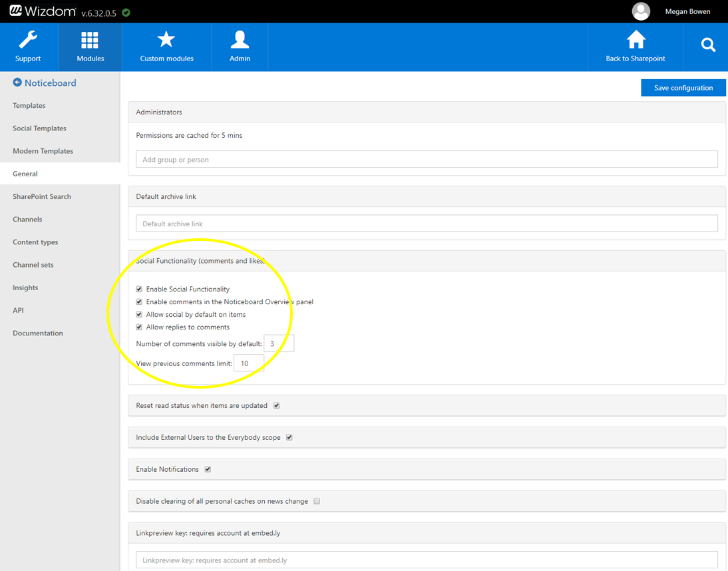728x571 pixels.
Task: Select Channels in the sidebar
Action: click(27, 220)
